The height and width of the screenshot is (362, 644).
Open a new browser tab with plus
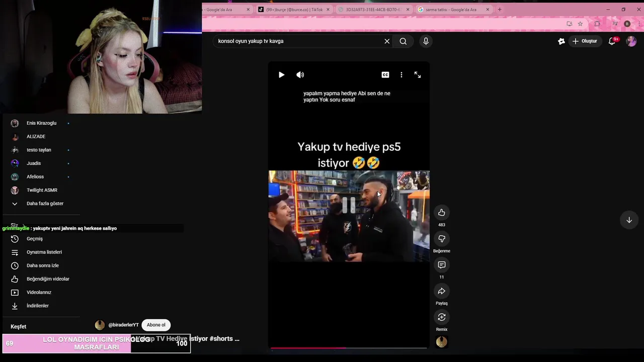[x=500, y=10]
